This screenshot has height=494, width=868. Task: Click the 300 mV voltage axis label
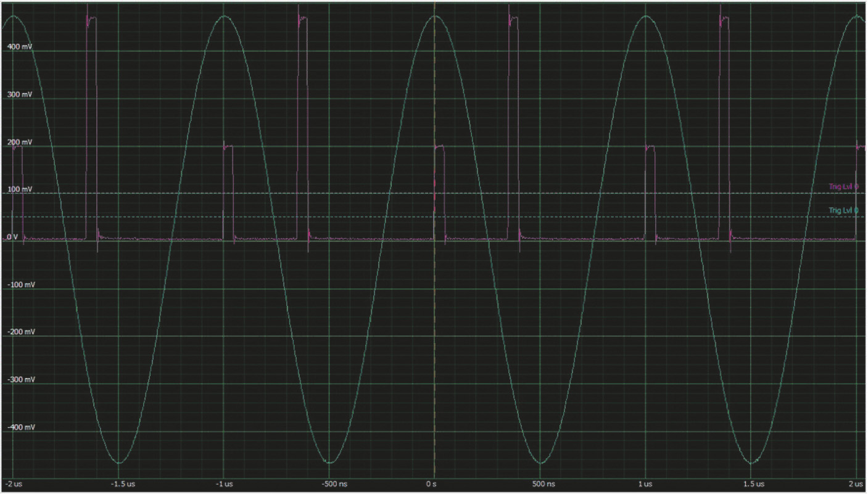20,94
